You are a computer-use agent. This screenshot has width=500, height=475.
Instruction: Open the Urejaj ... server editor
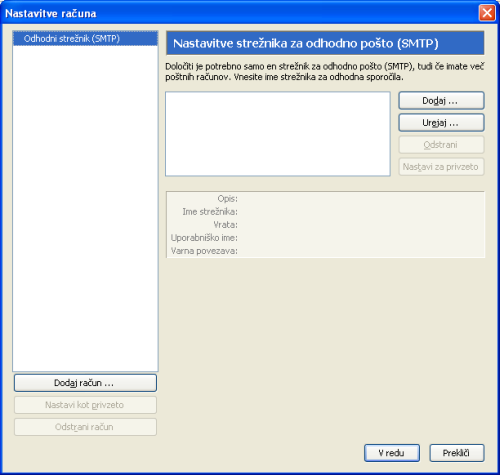441,123
